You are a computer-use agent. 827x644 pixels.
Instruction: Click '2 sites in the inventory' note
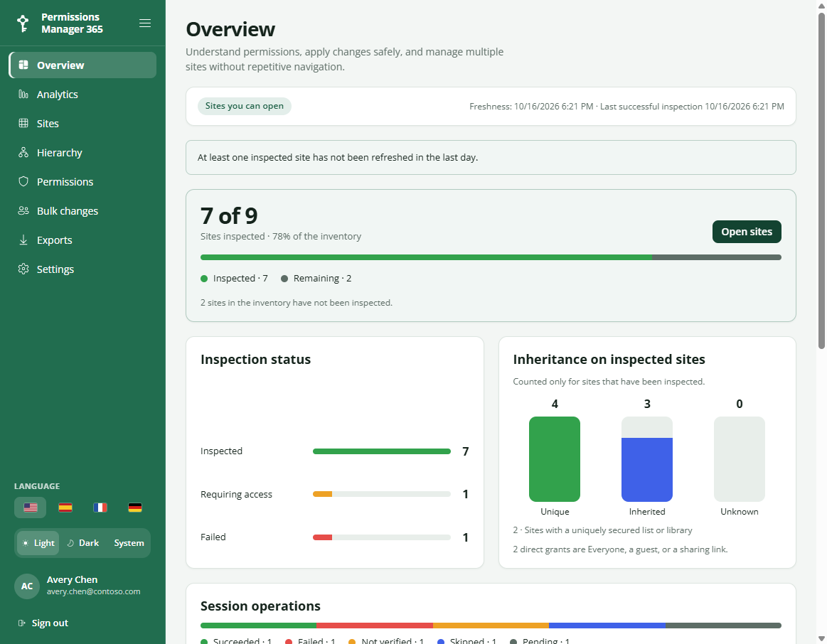[x=296, y=303]
